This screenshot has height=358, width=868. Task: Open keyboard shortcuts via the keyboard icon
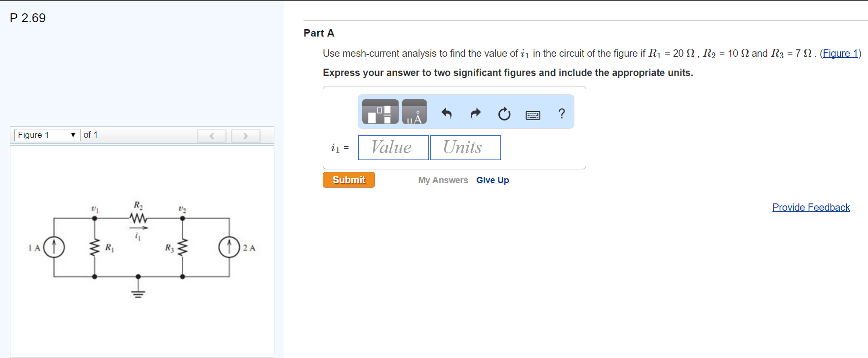(533, 115)
